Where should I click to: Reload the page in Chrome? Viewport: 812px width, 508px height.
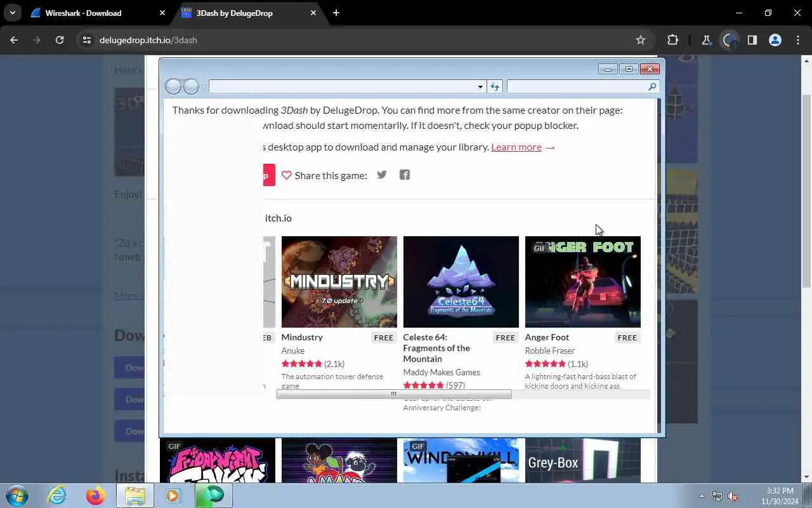[x=60, y=40]
